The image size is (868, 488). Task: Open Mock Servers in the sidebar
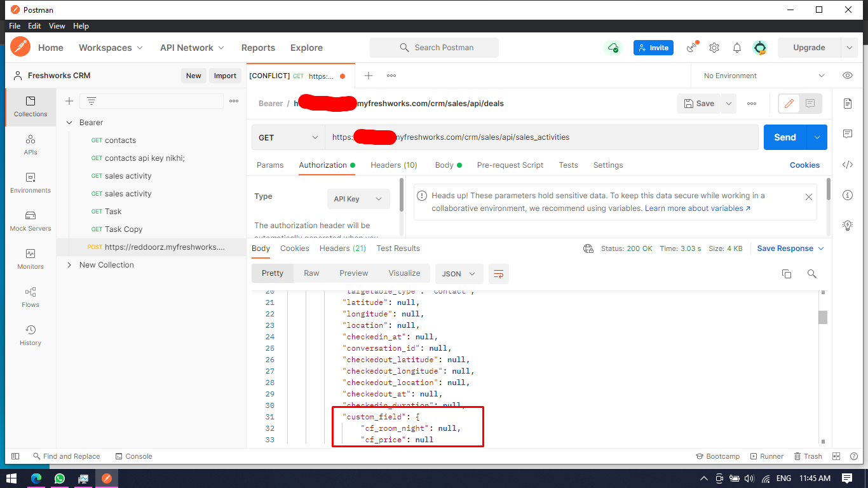[31, 221]
